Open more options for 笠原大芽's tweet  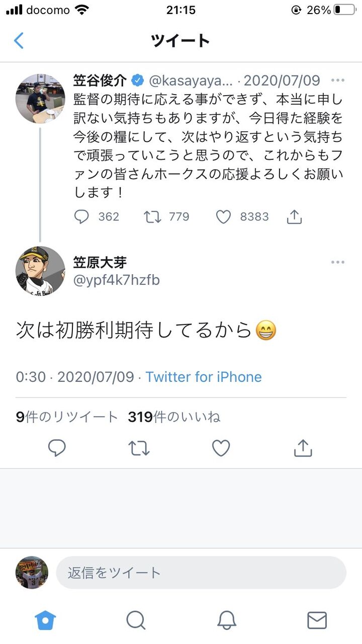pos(338,262)
